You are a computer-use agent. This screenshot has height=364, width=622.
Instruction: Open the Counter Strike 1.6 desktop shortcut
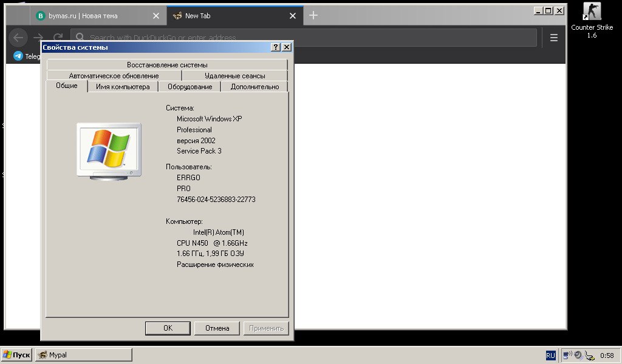tap(592, 12)
